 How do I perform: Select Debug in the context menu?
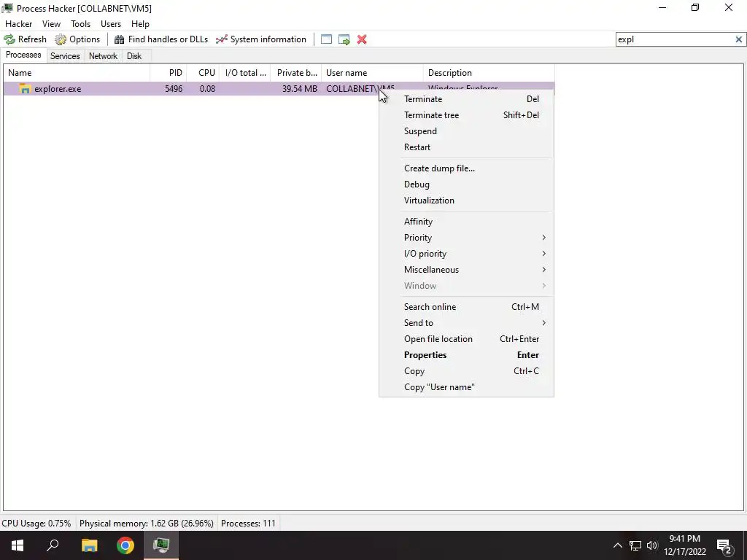[466, 184]
